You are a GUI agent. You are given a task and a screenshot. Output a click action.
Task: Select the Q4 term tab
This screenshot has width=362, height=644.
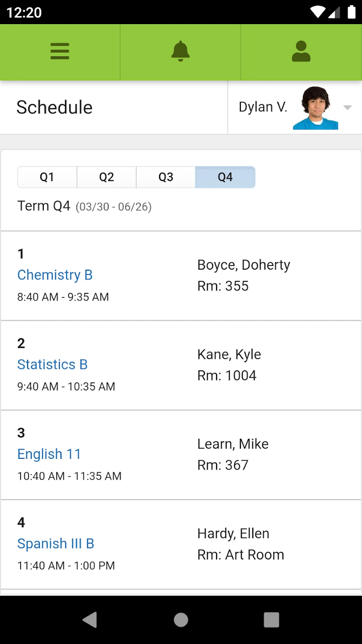pos(225,177)
